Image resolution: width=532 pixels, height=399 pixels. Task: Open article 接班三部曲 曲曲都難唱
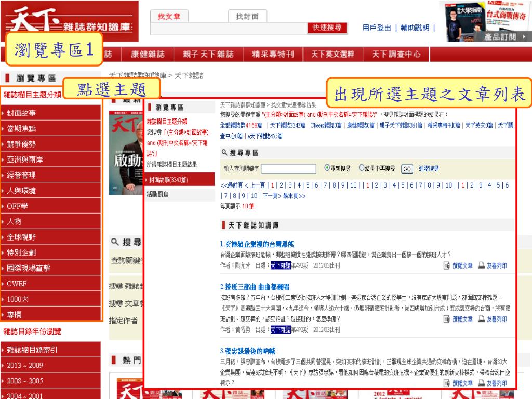(257, 287)
